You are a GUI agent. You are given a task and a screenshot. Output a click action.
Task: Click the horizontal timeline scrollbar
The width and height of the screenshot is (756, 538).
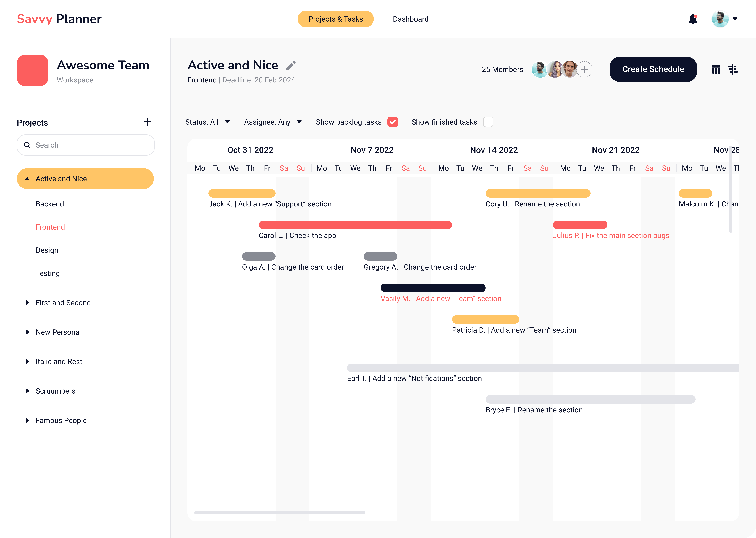pyautogui.click(x=280, y=513)
